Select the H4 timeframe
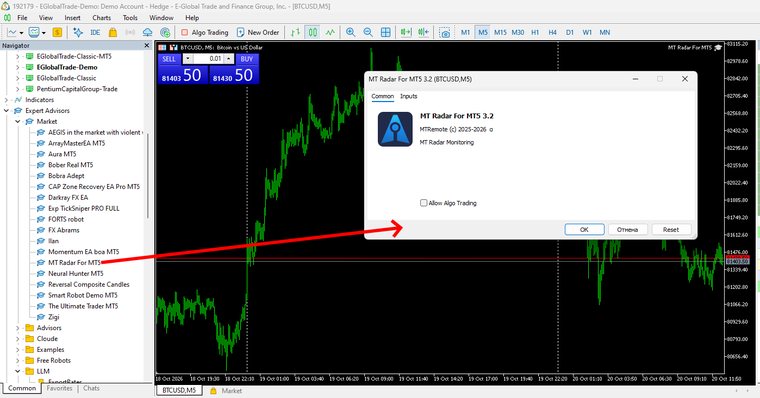760x398 pixels. (553, 32)
